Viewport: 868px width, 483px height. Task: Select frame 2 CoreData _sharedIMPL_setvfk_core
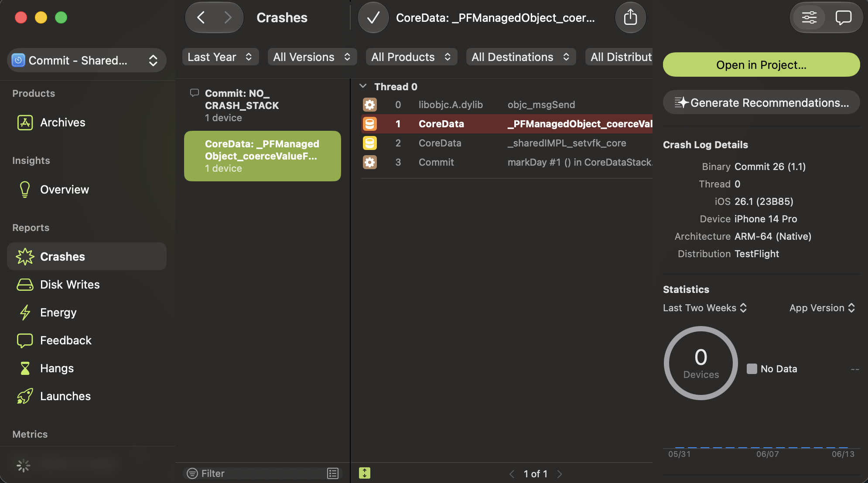pos(507,143)
